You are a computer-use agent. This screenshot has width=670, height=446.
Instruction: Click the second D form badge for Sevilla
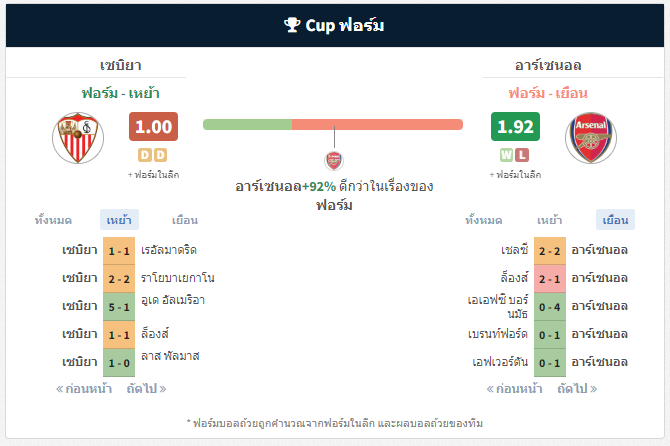click(x=160, y=155)
